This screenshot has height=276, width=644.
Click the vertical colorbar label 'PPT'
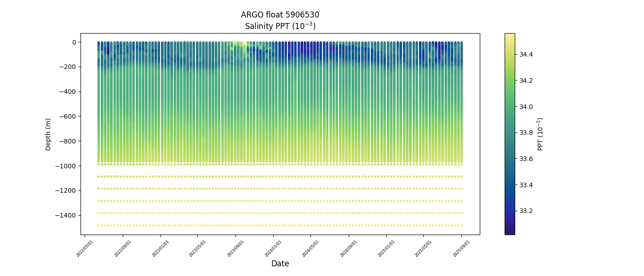click(540, 134)
